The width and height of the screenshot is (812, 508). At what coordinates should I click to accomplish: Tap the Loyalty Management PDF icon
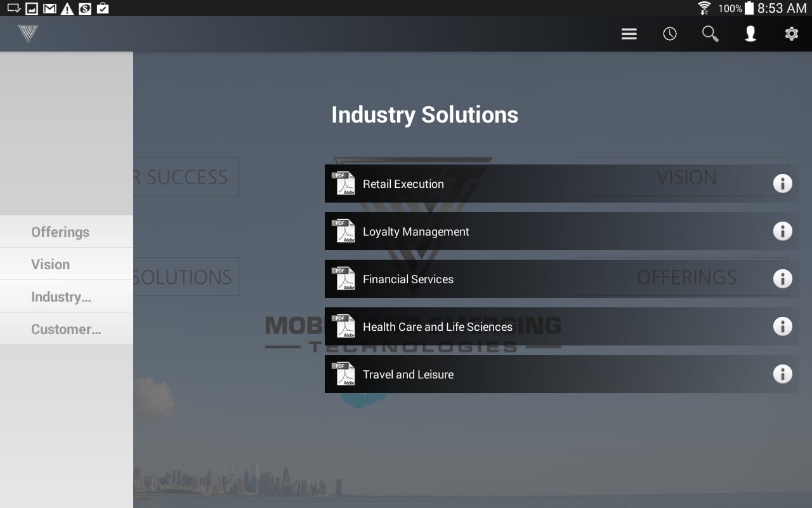[343, 231]
